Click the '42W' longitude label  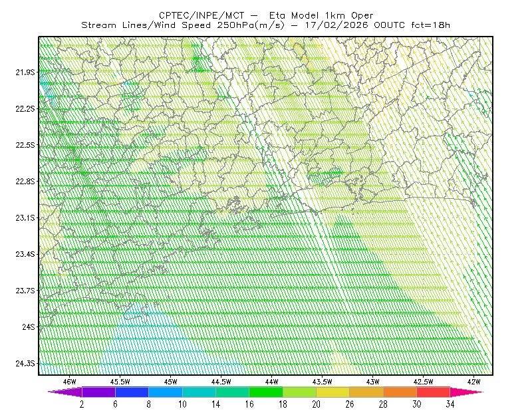[474, 382]
